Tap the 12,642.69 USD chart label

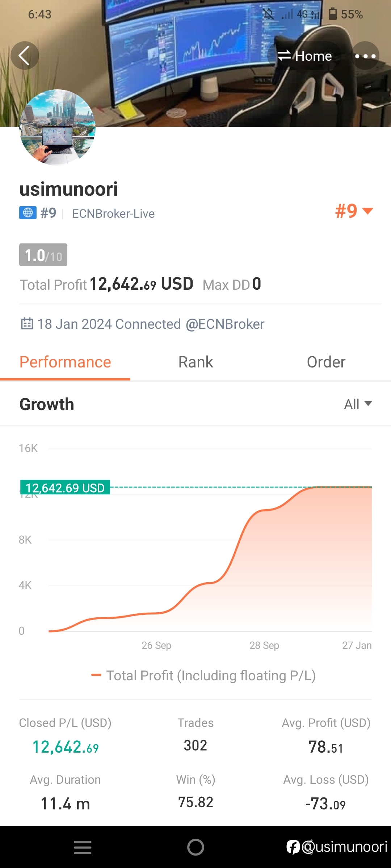pos(65,488)
